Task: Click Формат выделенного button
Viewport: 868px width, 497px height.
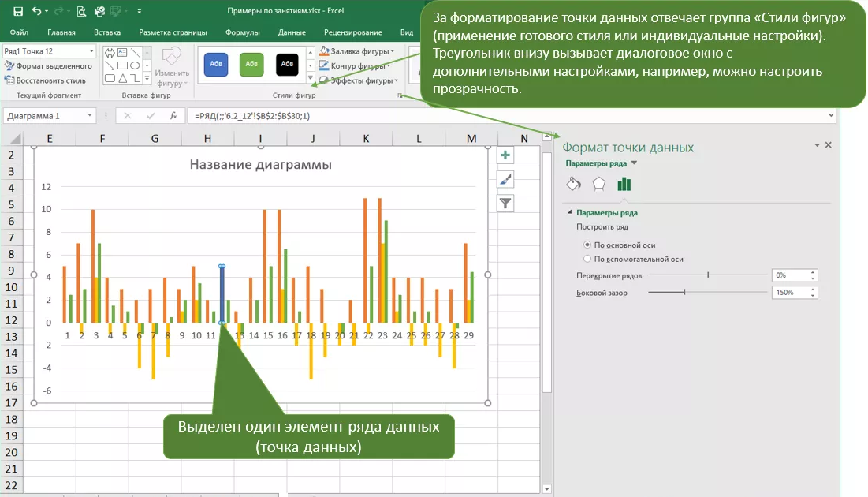Action: (x=48, y=66)
